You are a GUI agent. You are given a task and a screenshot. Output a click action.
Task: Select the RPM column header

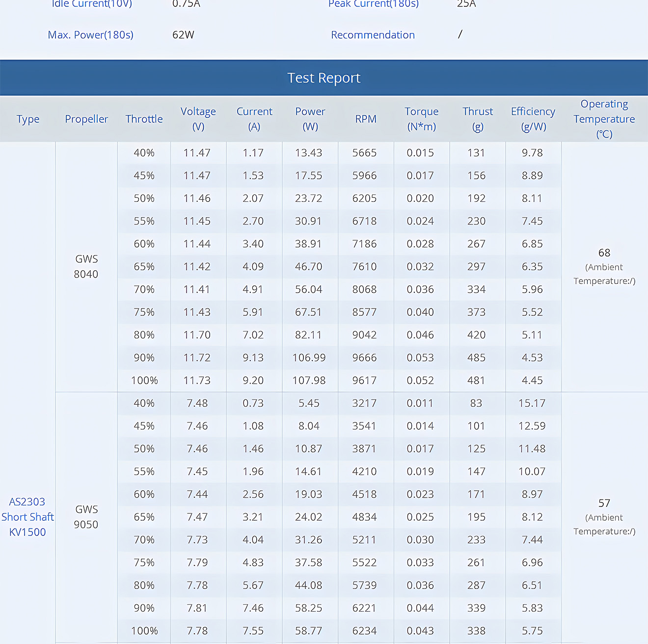pos(366,119)
